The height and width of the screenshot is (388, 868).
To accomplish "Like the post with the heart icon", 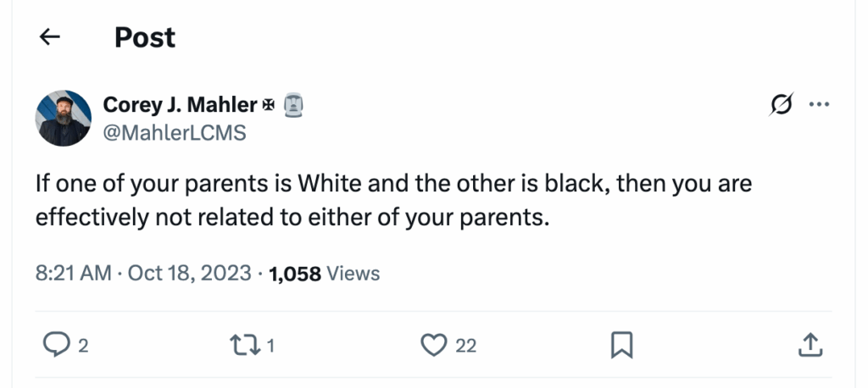I will click(434, 344).
